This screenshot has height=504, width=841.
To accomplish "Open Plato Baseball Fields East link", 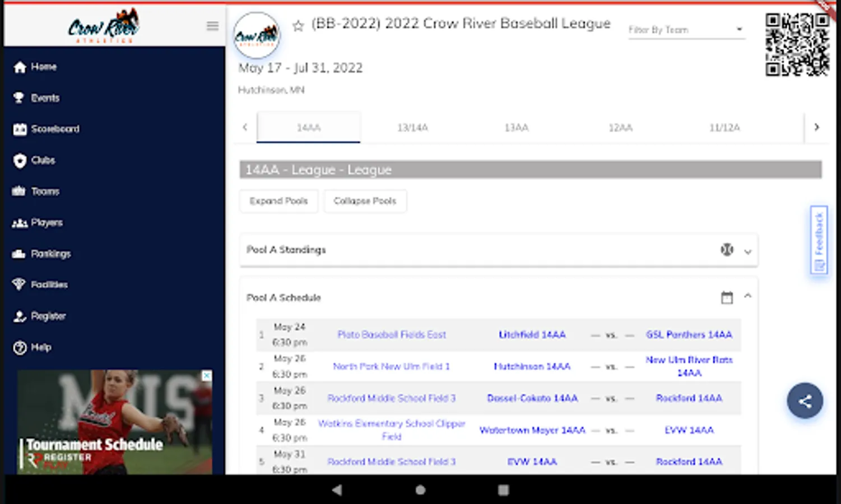I will pyautogui.click(x=392, y=335).
